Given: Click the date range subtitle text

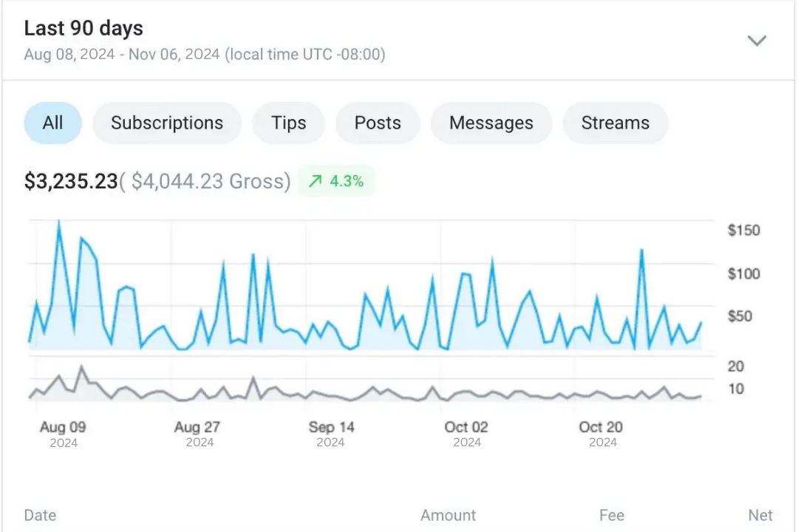Looking at the screenshot, I should [205, 55].
